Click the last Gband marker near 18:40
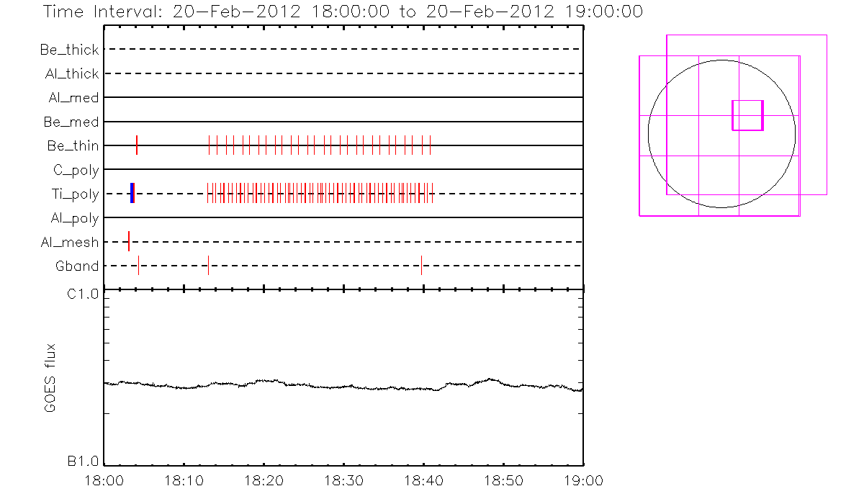This screenshot has width=864, height=504. click(421, 266)
